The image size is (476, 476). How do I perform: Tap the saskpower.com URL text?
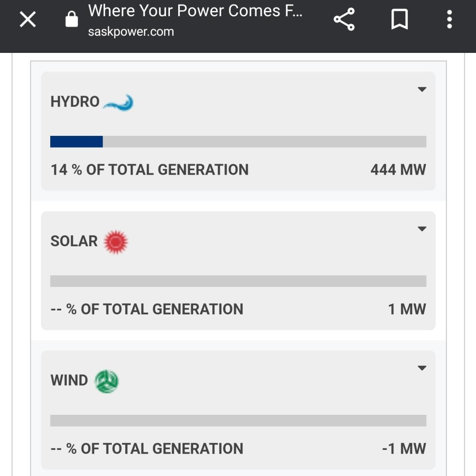131,32
